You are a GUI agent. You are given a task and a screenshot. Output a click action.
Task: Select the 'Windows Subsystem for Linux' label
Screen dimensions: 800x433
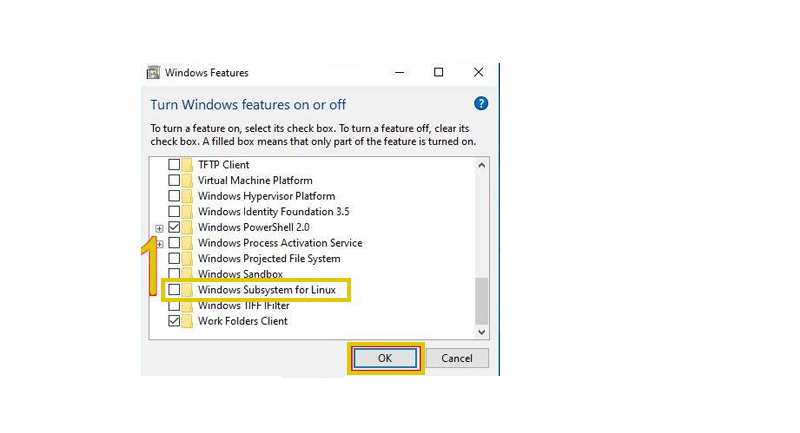coord(267,290)
